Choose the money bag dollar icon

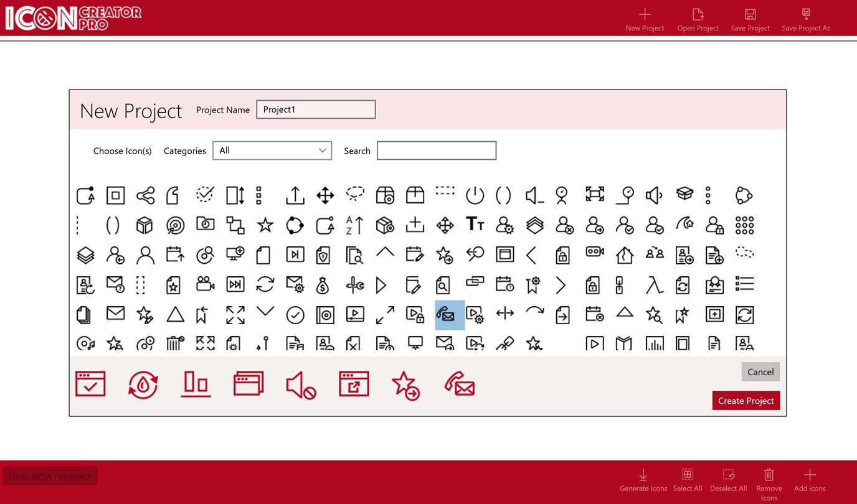pos(322,285)
